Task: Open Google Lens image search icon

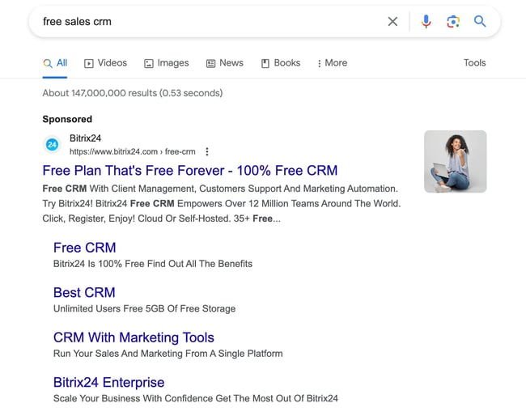Action: click(x=453, y=22)
